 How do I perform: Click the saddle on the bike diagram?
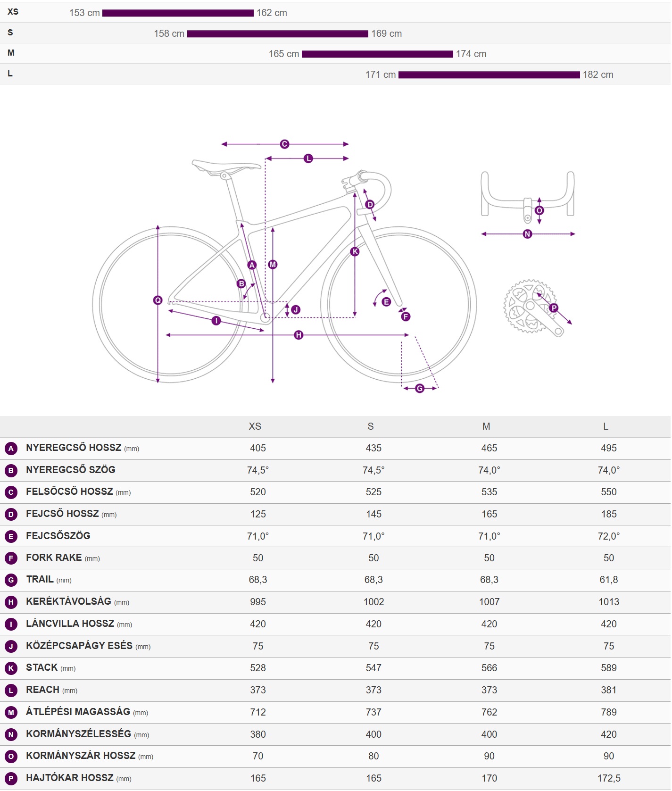[x=225, y=167]
